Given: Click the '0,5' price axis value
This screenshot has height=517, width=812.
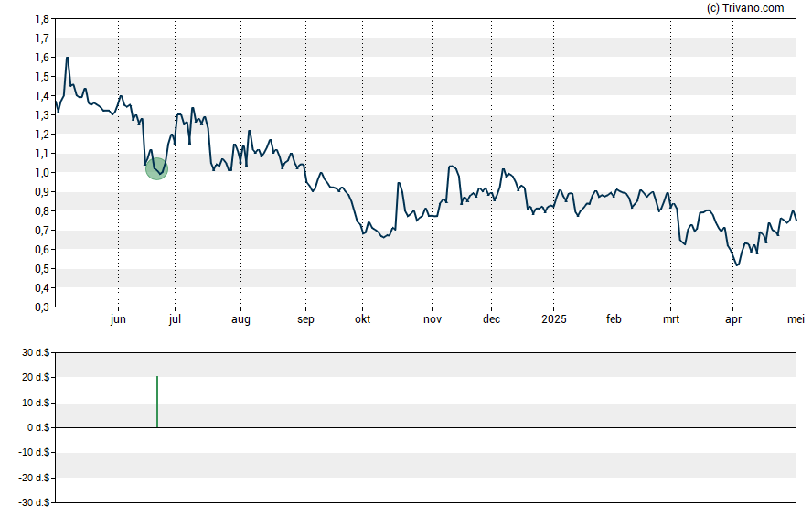Looking at the screenshot, I should point(42,269).
